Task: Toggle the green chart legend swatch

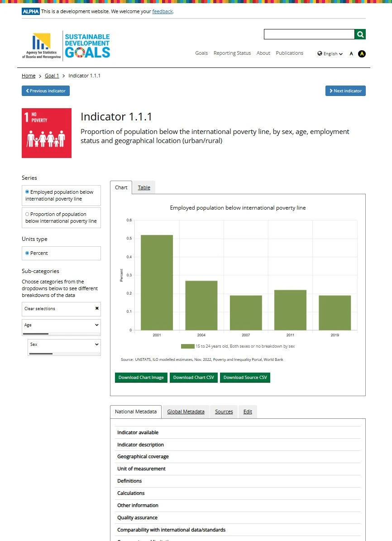Action: pyautogui.click(x=187, y=346)
